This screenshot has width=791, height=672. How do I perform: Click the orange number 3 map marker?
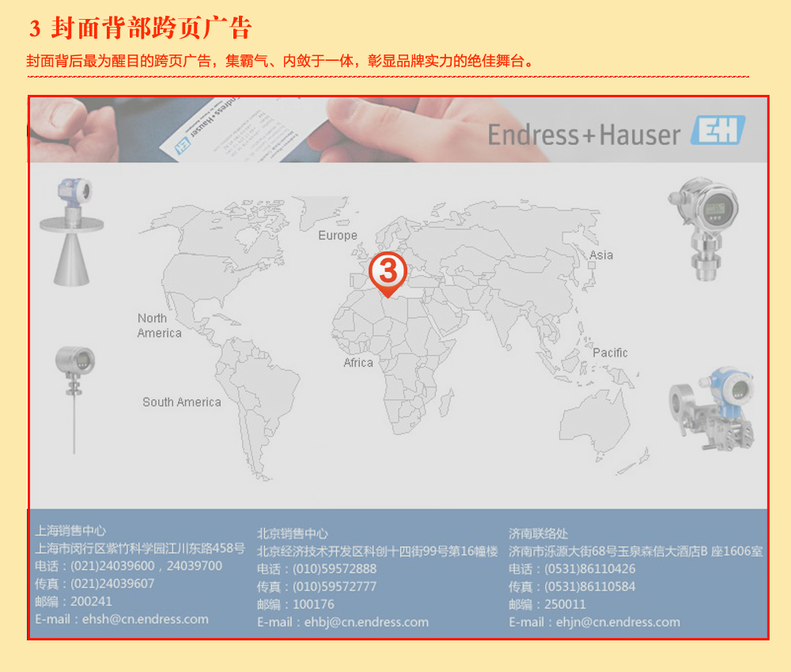[x=388, y=272]
